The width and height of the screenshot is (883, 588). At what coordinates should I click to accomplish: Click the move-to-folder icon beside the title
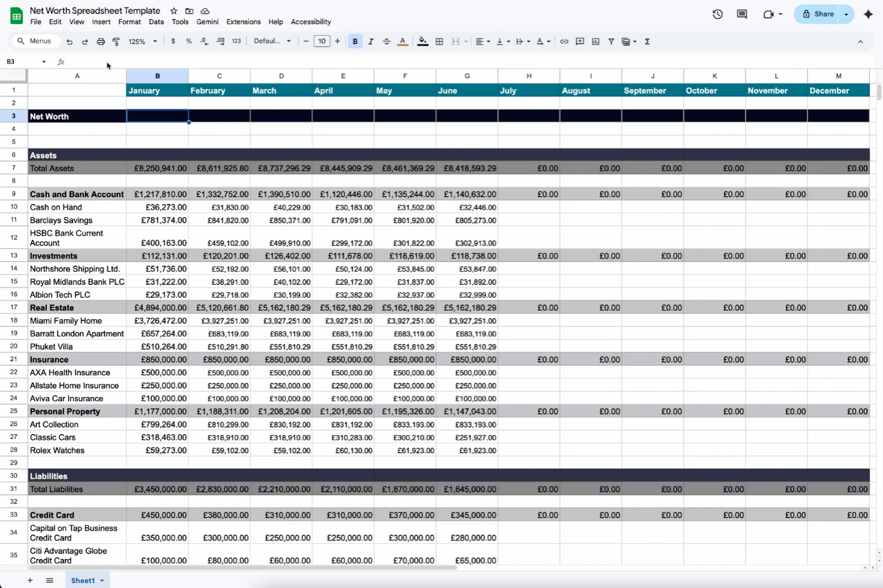point(189,11)
